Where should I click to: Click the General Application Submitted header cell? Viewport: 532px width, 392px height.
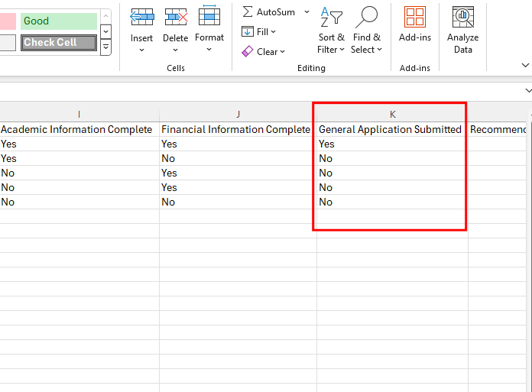click(390, 130)
